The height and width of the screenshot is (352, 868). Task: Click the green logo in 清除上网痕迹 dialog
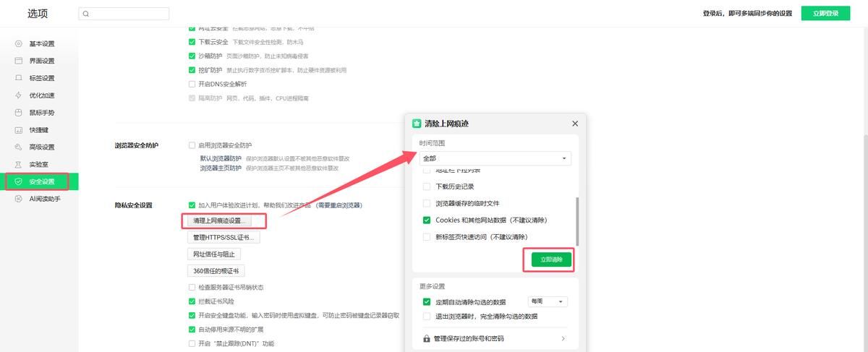pos(417,124)
